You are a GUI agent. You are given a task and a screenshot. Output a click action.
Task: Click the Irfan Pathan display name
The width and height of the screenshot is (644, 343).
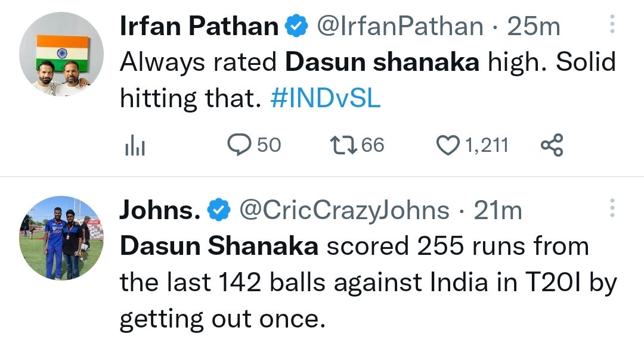(x=199, y=26)
